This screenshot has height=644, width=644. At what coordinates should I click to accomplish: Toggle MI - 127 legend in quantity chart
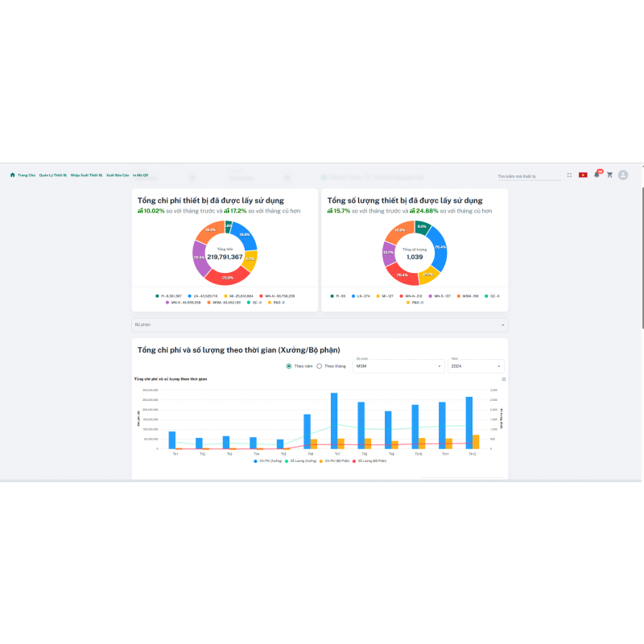[x=385, y=296]
